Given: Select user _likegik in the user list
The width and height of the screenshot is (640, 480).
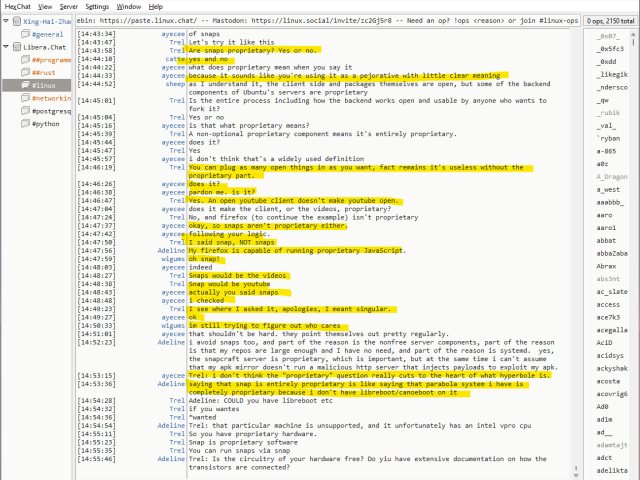Looking at the screenshot, I should pos(611,74).
